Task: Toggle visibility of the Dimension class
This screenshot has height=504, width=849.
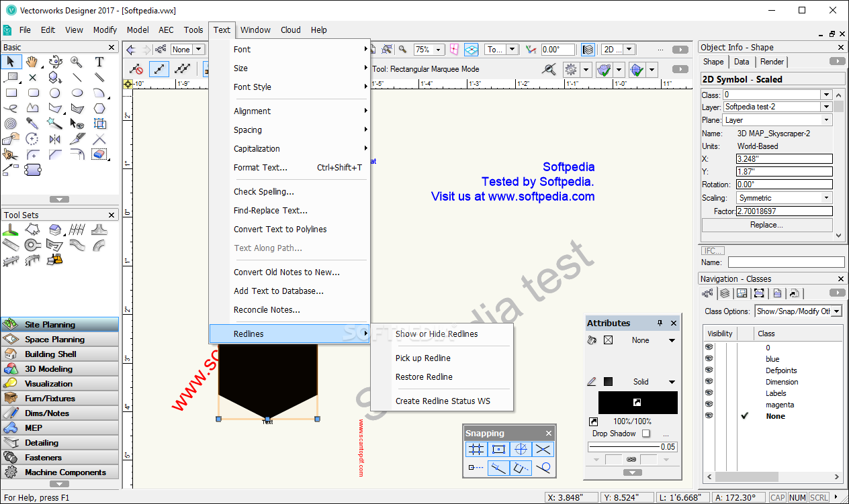Action: point(709,382)
